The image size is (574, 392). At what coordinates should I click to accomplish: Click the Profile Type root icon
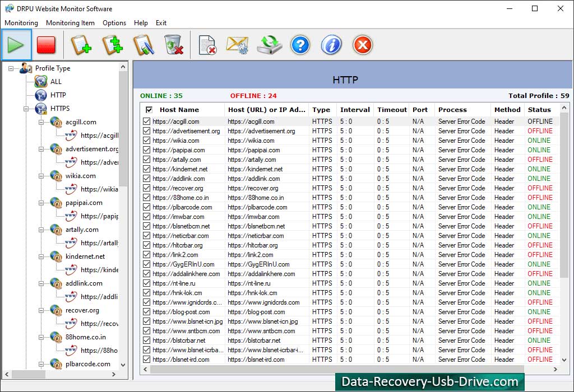click(26, 68)
